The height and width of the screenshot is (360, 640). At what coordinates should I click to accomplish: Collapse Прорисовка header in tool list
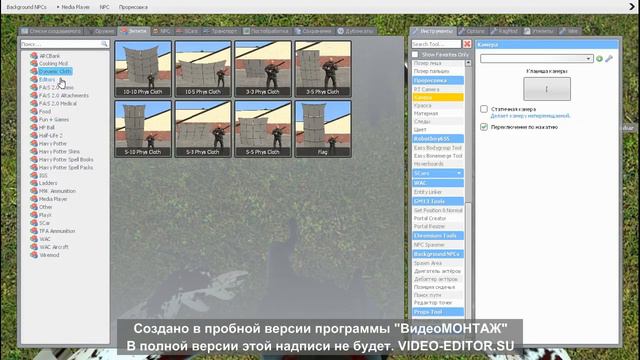click(438, 80)
